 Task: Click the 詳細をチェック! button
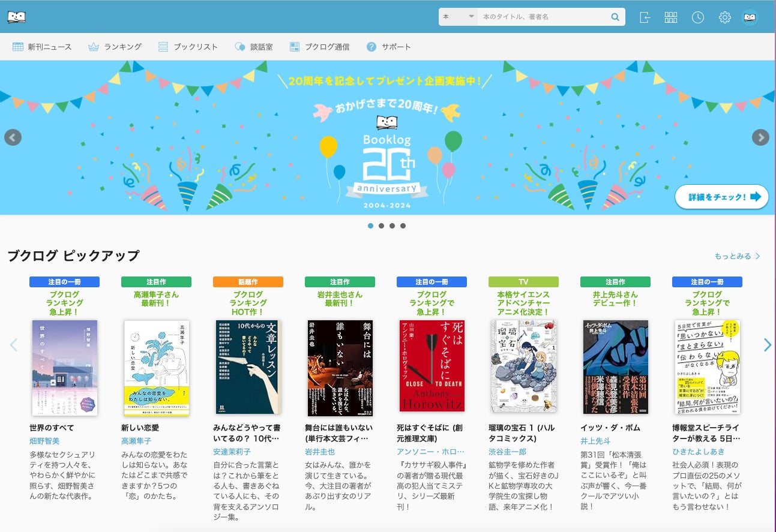(721, 197)
